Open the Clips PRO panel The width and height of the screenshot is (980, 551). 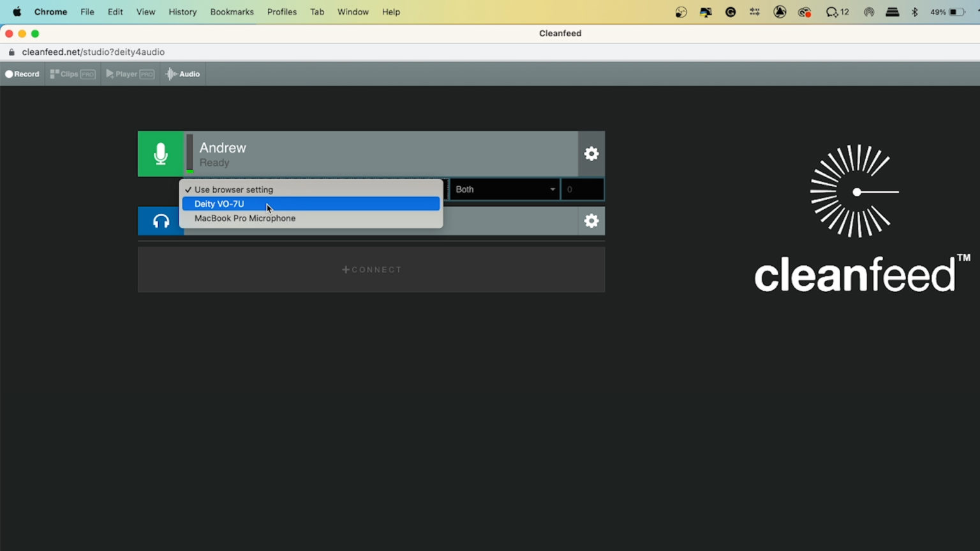click(73, 74)
